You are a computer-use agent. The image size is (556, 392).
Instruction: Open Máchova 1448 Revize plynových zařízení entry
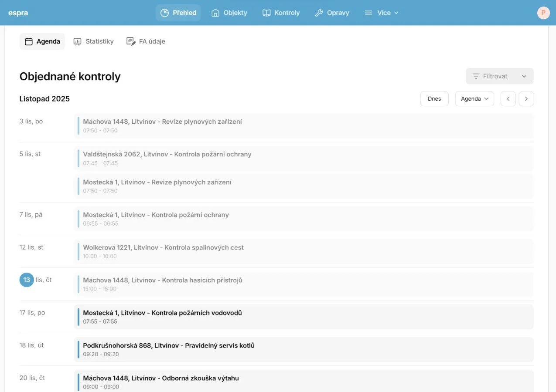304,126
